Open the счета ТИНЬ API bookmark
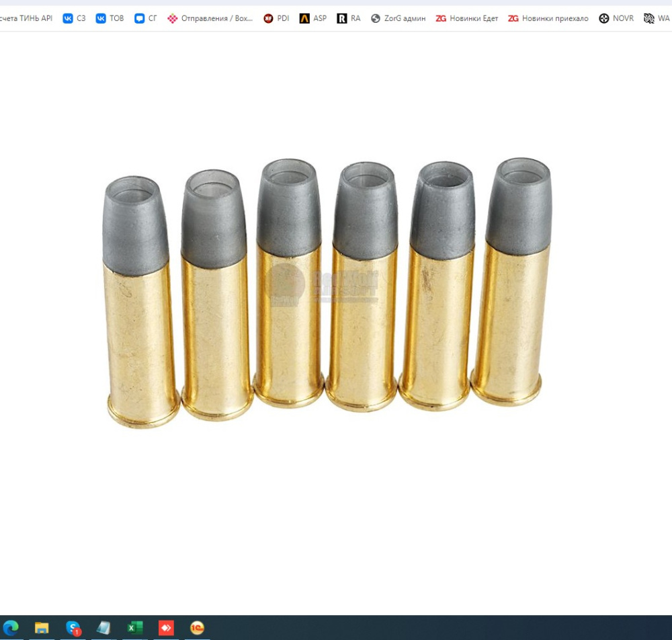Viewport: 672px width, 640px height. [x=26, y=18]
